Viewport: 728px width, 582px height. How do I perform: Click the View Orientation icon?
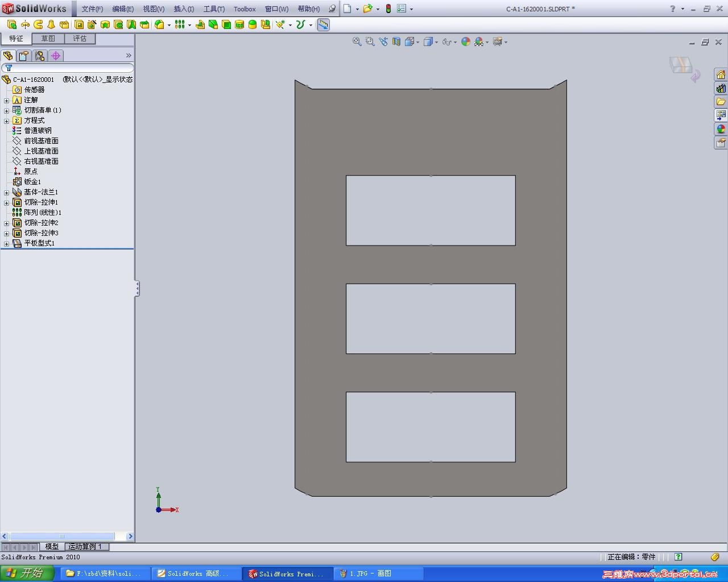(409, 41)
